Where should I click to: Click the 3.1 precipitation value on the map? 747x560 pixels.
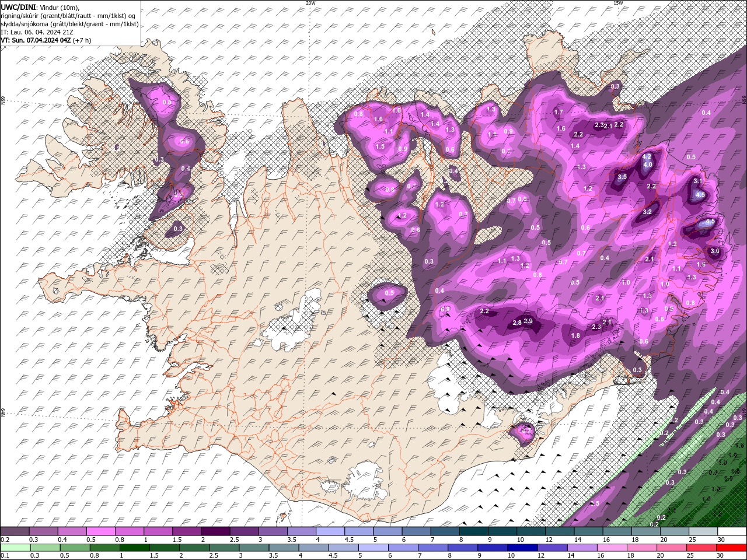(698, 181)
